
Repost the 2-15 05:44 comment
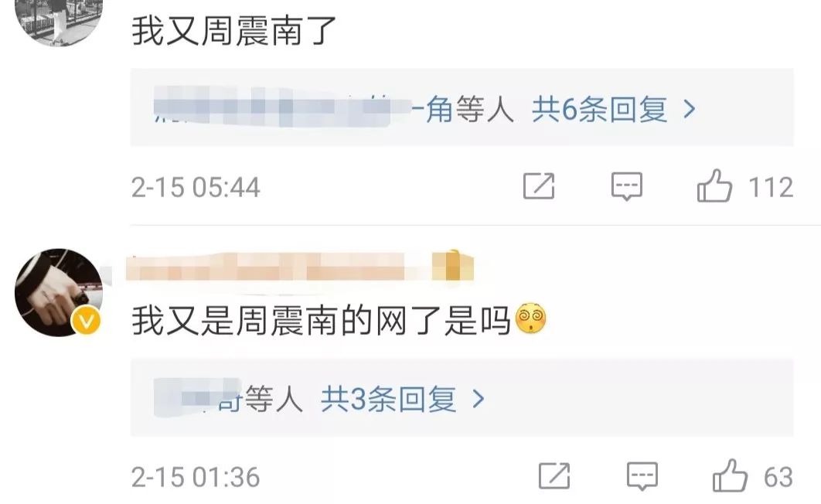pyautogui.click(x=539, y=186)
